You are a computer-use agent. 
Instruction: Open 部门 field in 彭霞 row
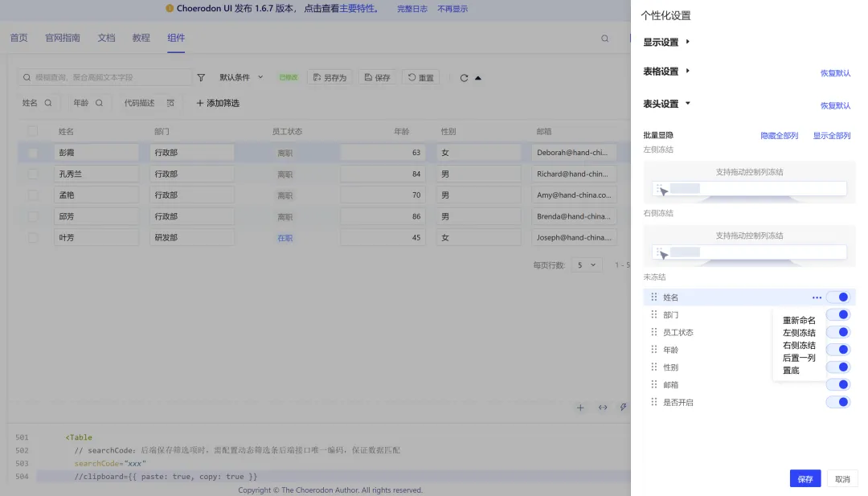[191, 153]
